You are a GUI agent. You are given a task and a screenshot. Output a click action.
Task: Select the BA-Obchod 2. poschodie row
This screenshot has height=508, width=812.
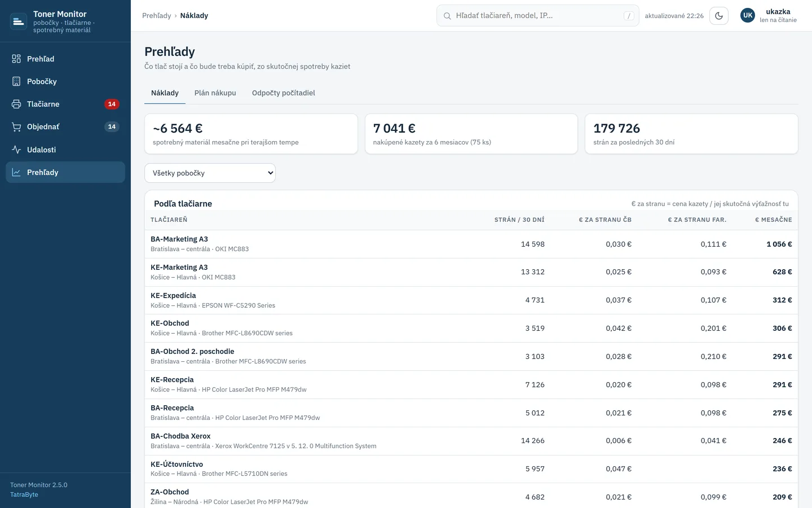471,357
